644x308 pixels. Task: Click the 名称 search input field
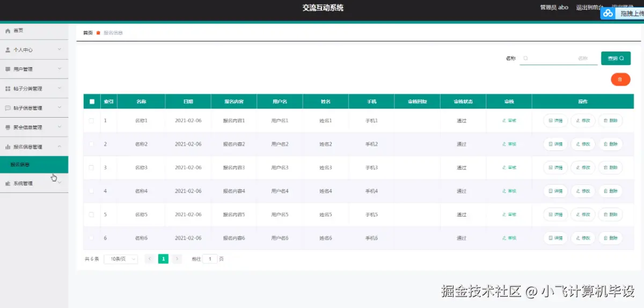point(559,58)
